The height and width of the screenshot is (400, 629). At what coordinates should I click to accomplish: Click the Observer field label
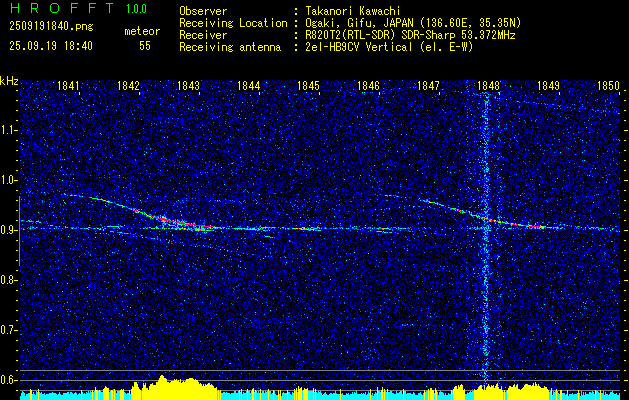click(203, 11)
